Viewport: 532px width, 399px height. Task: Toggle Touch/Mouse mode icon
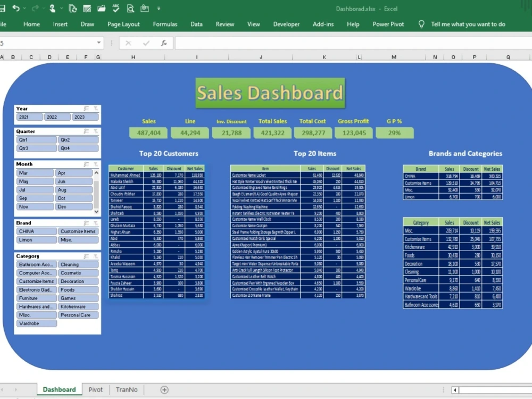[x=53, y=9]
